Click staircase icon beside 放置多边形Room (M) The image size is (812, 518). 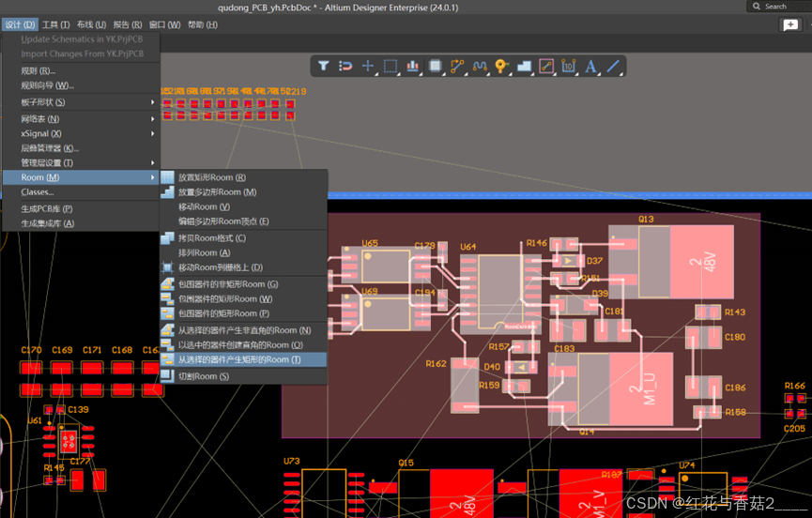coord(167,192)
